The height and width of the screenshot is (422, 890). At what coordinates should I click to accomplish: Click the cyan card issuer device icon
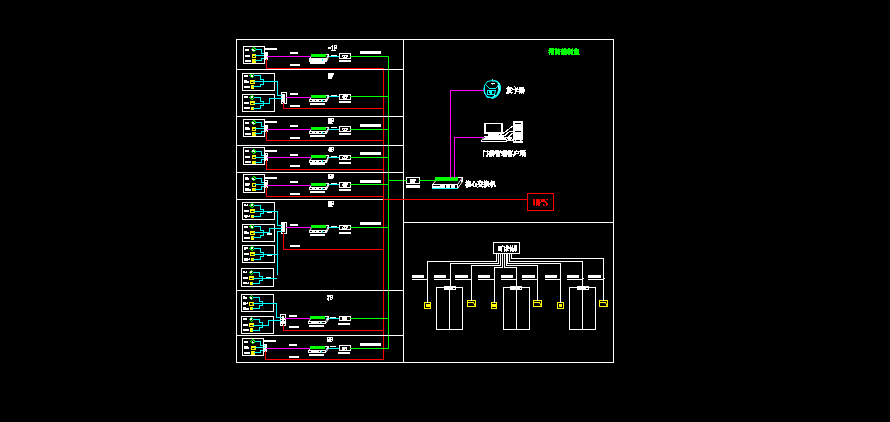click(x=492, y=89)
